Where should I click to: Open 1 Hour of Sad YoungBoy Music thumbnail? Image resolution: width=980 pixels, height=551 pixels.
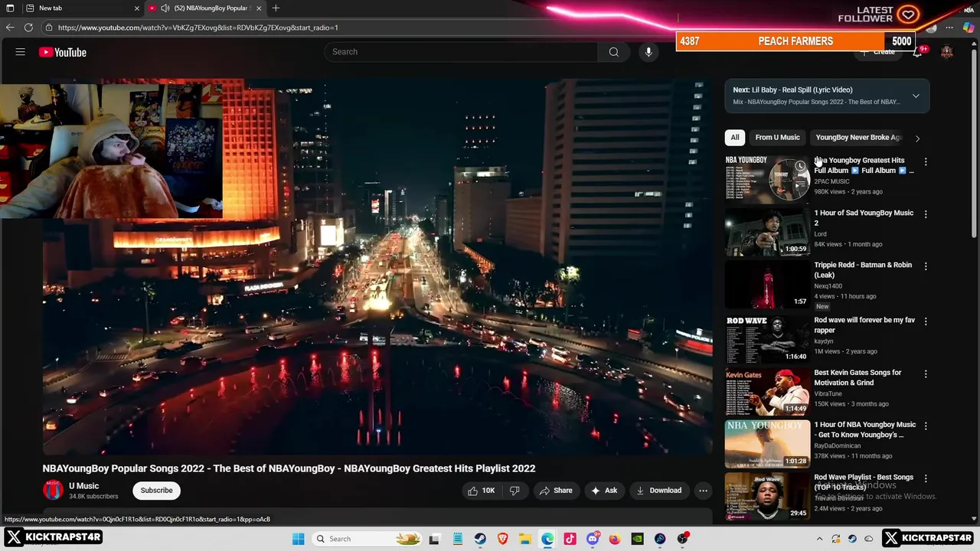tap(767, 231)
